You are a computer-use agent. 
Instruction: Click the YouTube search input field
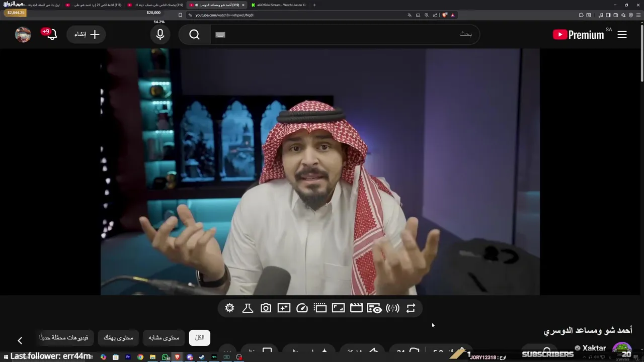[x=345, y=34]
